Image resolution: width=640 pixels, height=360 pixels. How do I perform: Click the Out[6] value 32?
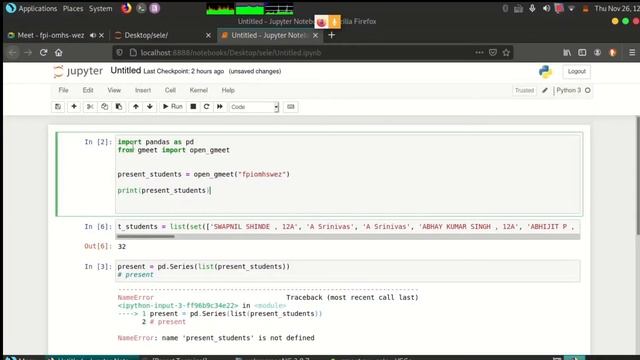click(x=122, y=247)
